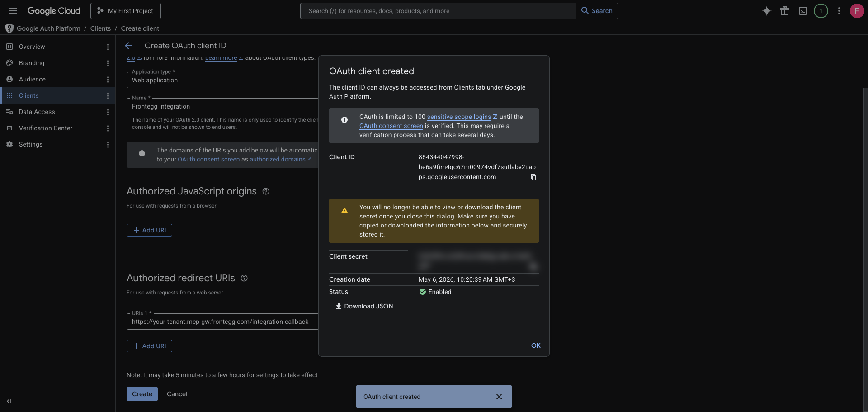Click the creation date May 6, 2026 value
This screenshot has height=412, width=868.
[467, 279]
